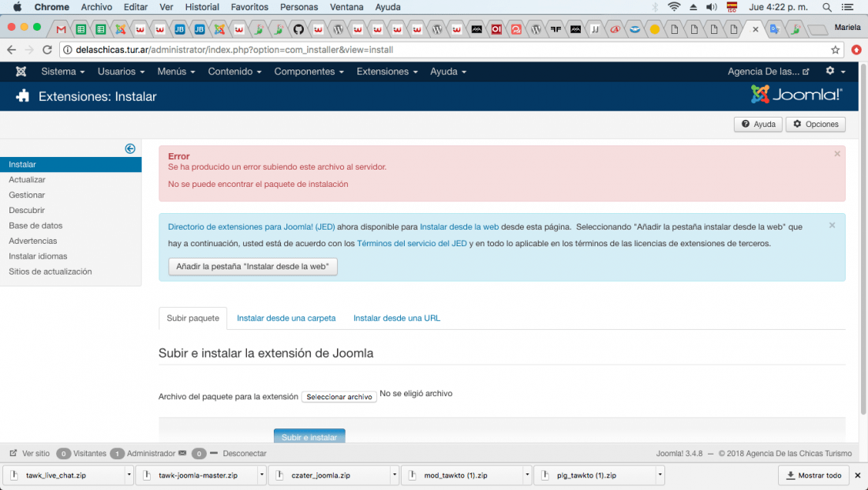
Task: Click the Subir e instalar button
Action: coord(309,436)
